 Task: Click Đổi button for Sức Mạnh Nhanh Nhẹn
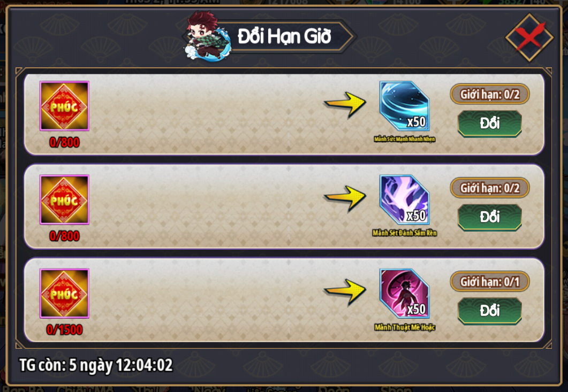tap(489, 124)
